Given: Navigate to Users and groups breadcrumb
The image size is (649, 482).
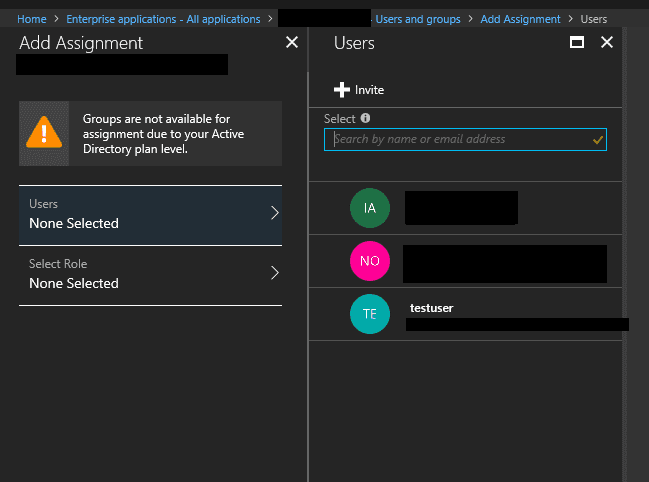Looking at the screenshot, I should pos(418,19).
